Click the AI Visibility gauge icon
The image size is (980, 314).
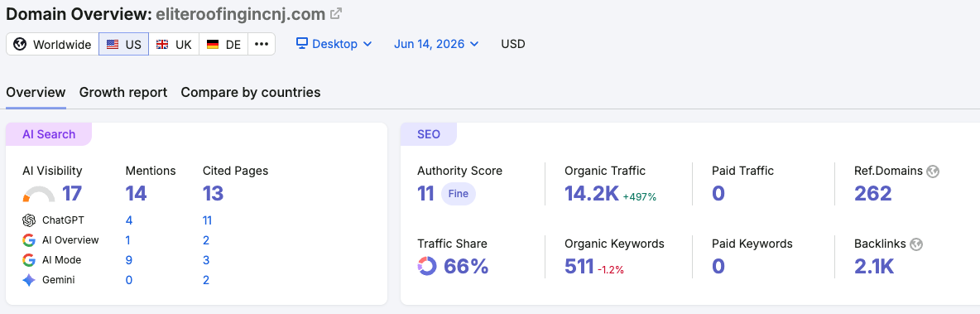[x=39, y=195]
